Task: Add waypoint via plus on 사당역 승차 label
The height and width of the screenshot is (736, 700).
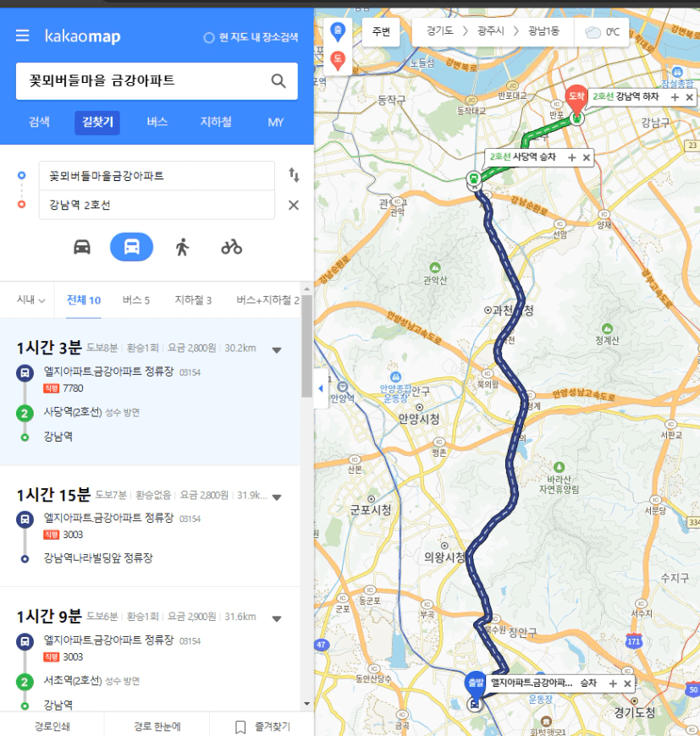Action: pos(572,157)
